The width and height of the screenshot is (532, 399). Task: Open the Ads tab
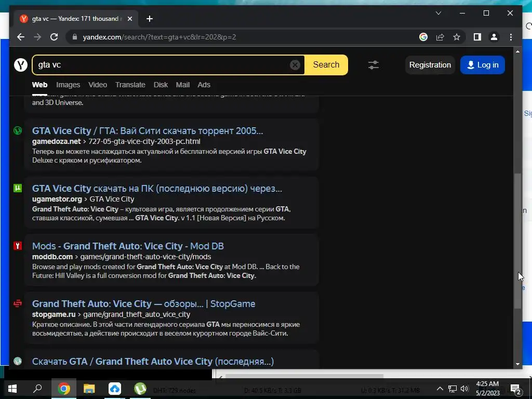pos(204,85)
